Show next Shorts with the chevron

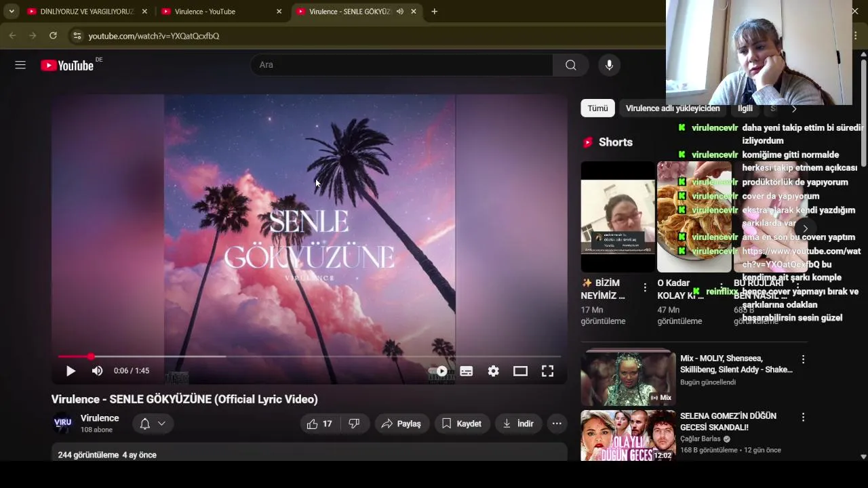click(805, 229)
